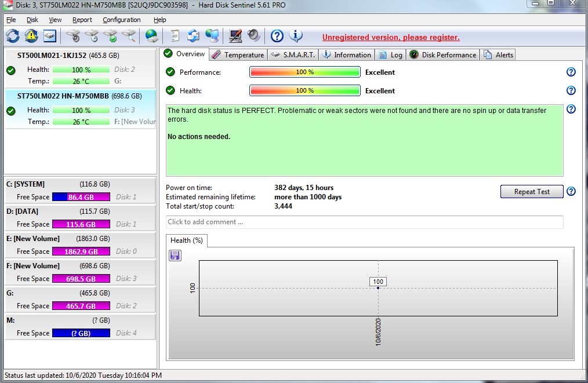Click the Repeat Test button
Screen dimensions: 588x383
click(532, 192)
